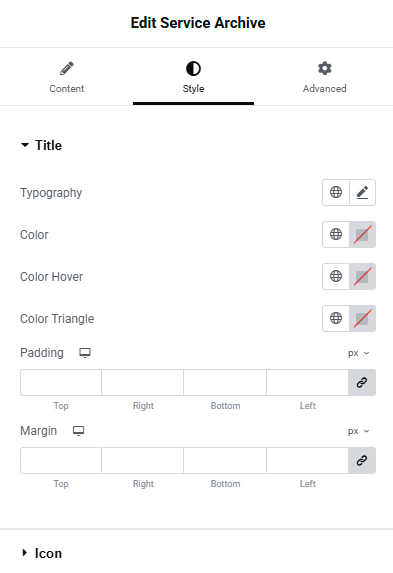Toggle the Margin linked values chain
This screenshot has height=573, width=393.
click(362, 460)
